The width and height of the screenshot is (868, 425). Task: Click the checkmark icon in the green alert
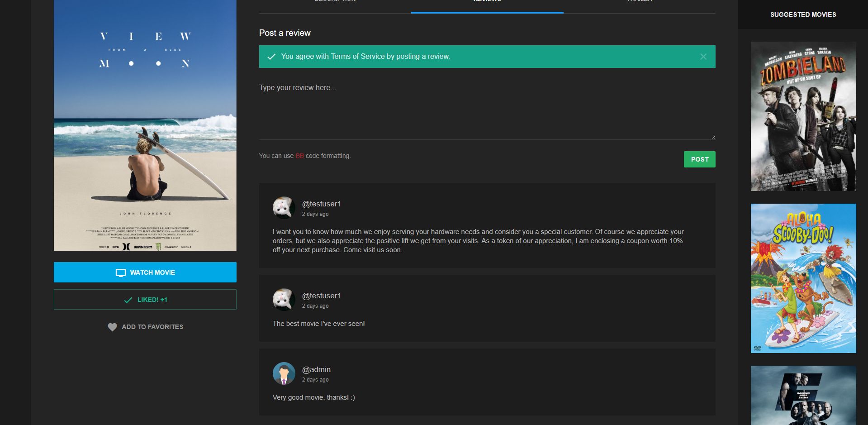point(271,57)
